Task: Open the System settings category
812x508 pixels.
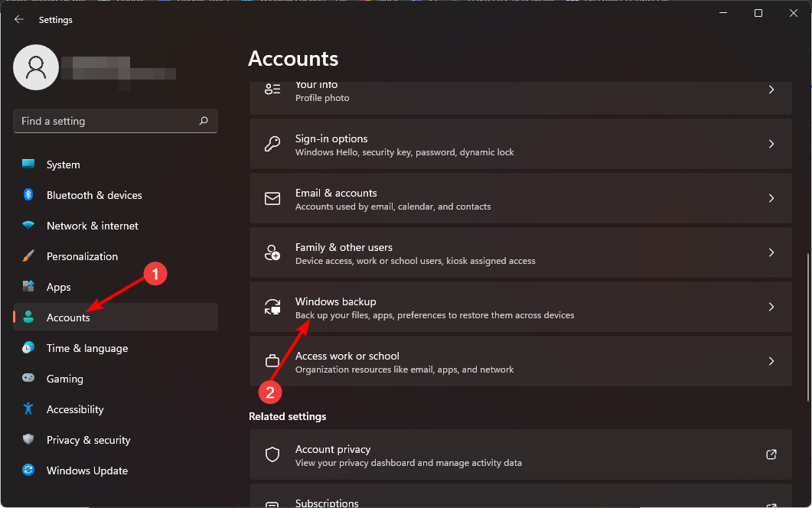Action: 63,164
